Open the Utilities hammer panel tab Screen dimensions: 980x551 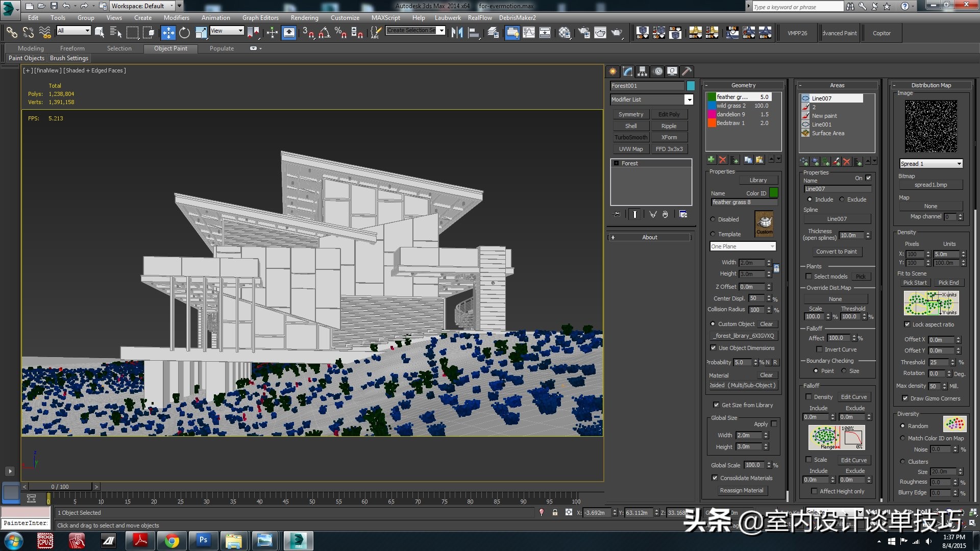point(687,71)
